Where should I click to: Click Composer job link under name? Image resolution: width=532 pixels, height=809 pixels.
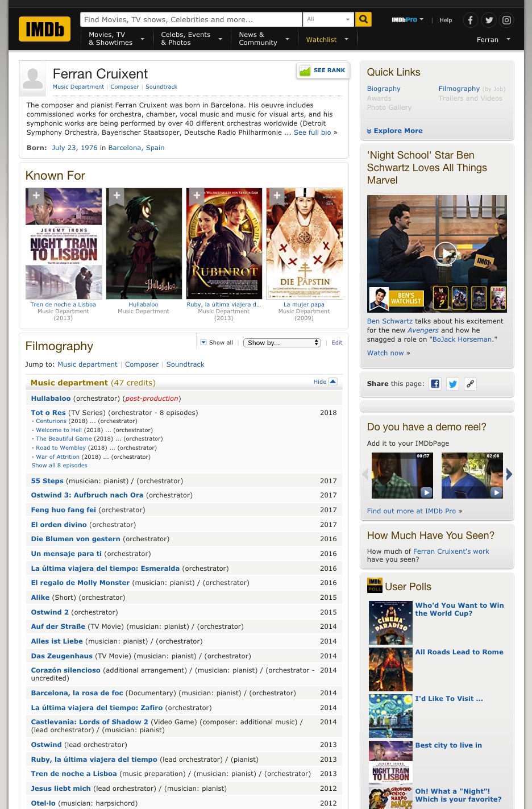124,87
